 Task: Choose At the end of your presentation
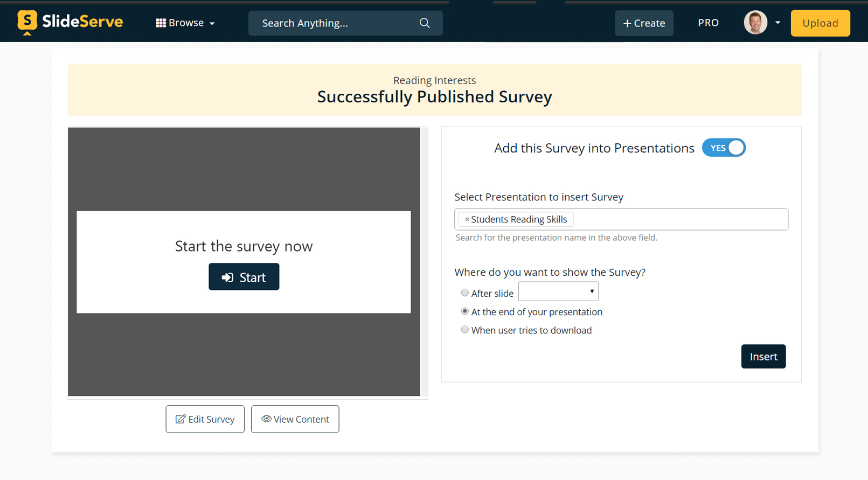tap(464, 311)
